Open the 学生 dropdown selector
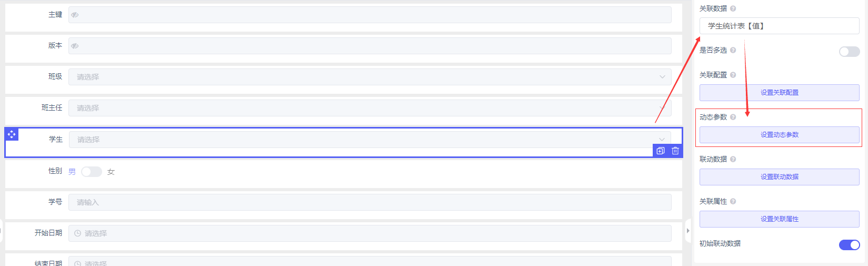 [370, 140]
